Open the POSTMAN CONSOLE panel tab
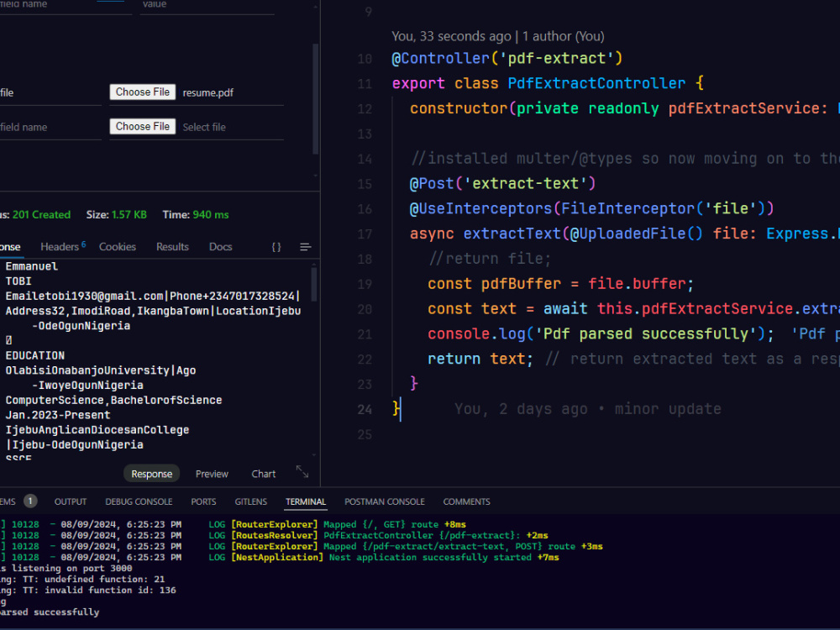The image size is (840, 630). tap(385, 501)
